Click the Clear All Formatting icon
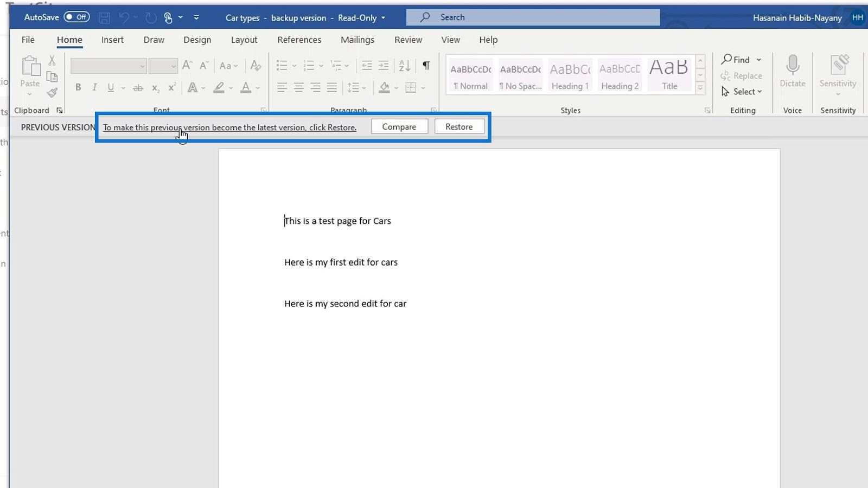 [256, 66]
